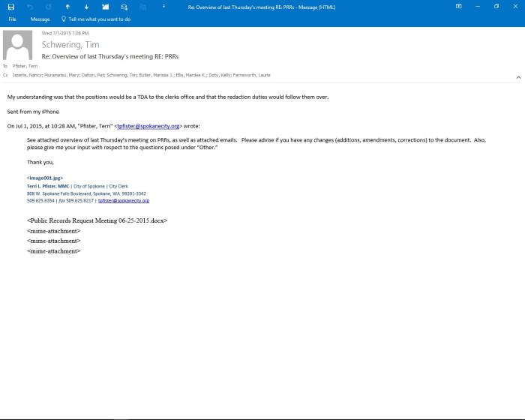Expand the message header chevron
The image size is (525, 420).
[x=517, y=77]
